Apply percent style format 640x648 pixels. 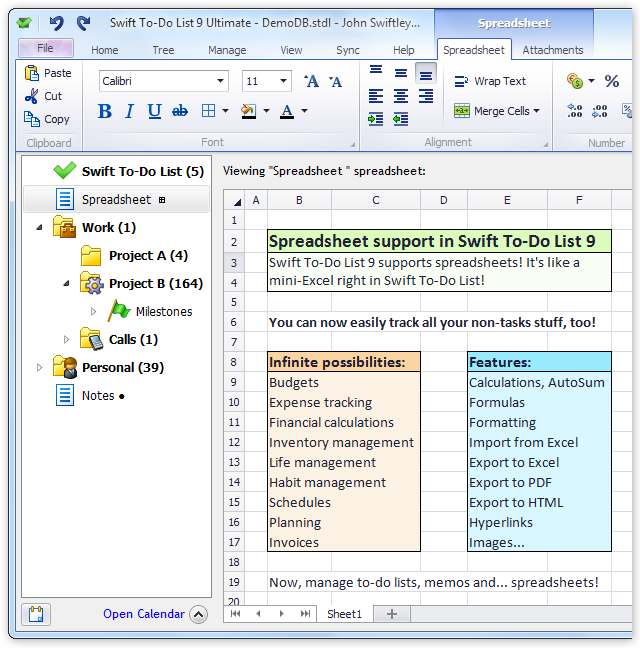coord(612,81)
